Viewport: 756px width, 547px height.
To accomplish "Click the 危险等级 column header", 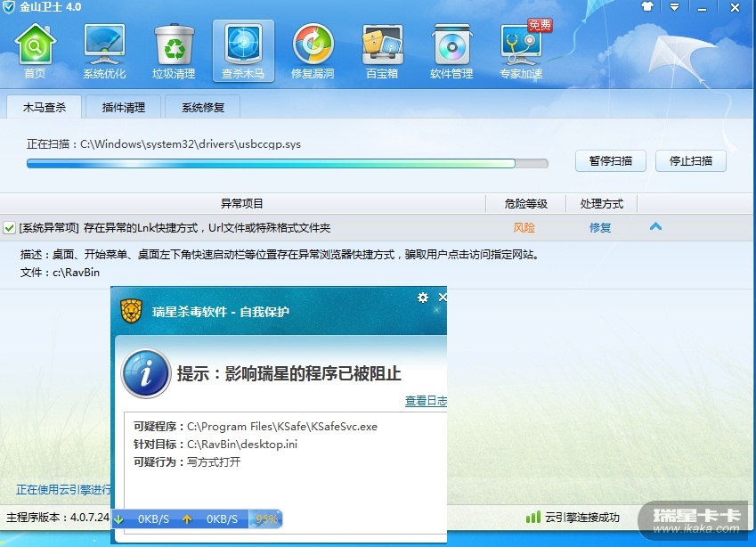I will point(525,203).
